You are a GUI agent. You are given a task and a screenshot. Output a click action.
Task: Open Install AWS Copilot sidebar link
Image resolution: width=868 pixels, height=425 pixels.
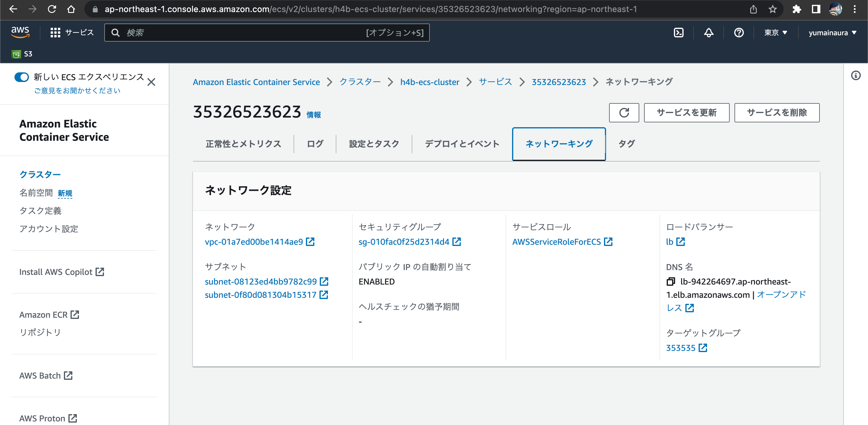click(62, 272)
